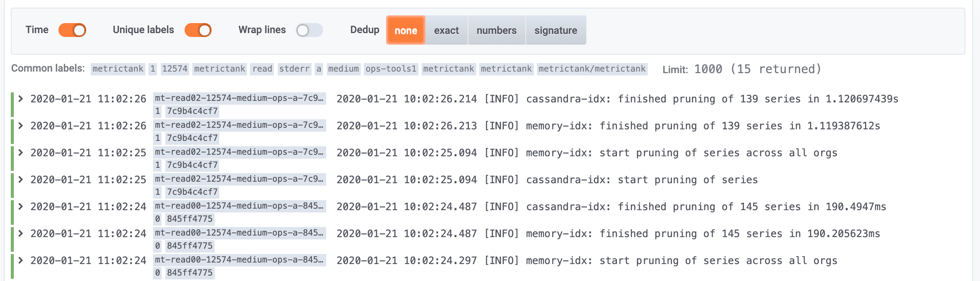The image size is (980, 281).
Task: Choose signature dedup mode
Action: pos(555,30)
